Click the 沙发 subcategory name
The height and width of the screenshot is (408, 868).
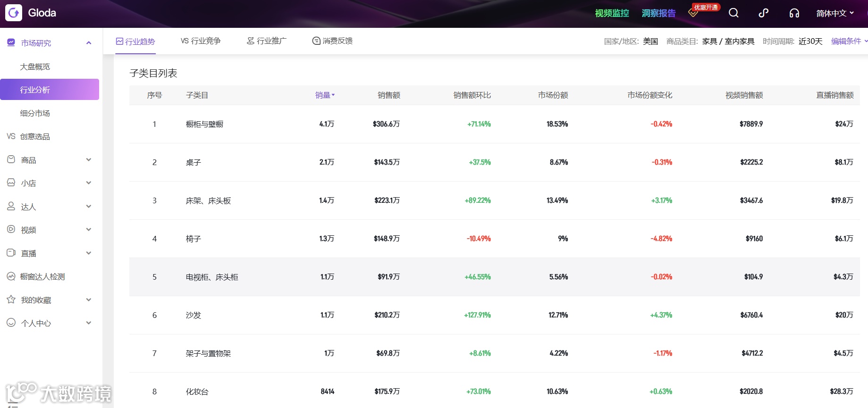point(193,315)
